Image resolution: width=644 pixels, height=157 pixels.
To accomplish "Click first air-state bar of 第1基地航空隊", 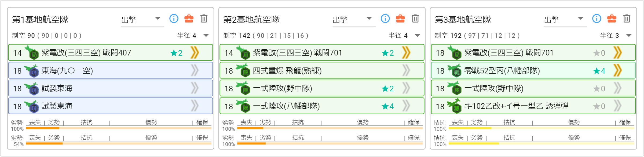I will coord(119,128).
